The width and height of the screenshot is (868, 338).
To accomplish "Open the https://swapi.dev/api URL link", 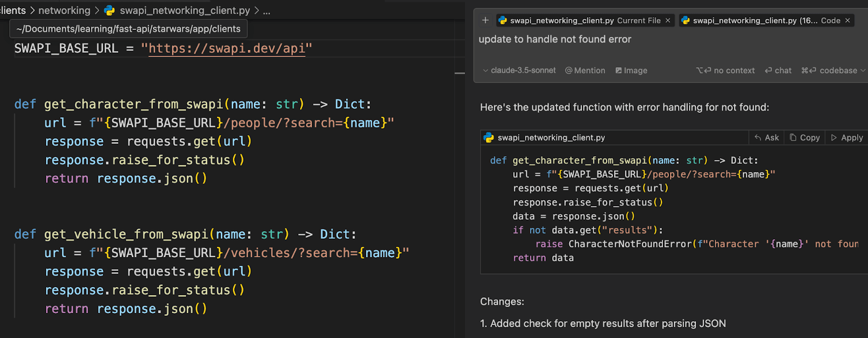I will click(226, 48).
